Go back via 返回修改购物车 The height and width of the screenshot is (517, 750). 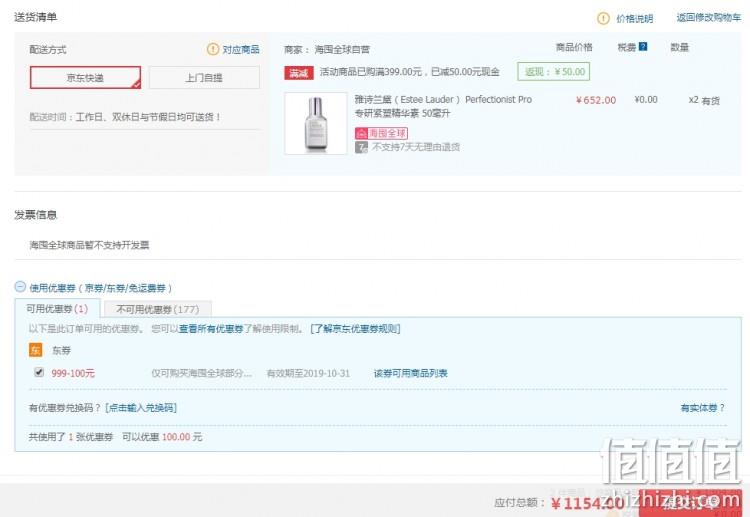pos(708,18)
